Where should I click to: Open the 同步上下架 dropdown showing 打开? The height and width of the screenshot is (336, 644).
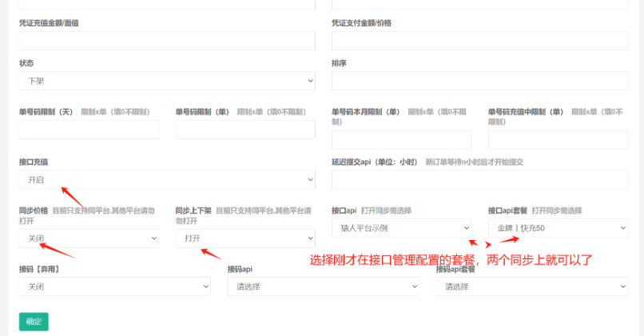tap(245, 238)
